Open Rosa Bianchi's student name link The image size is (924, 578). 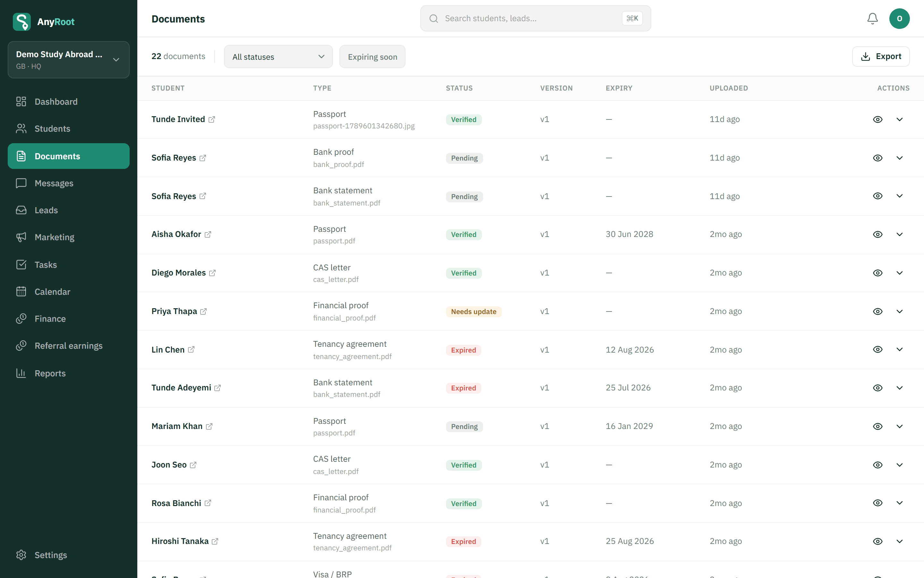(x=176, y=503)
